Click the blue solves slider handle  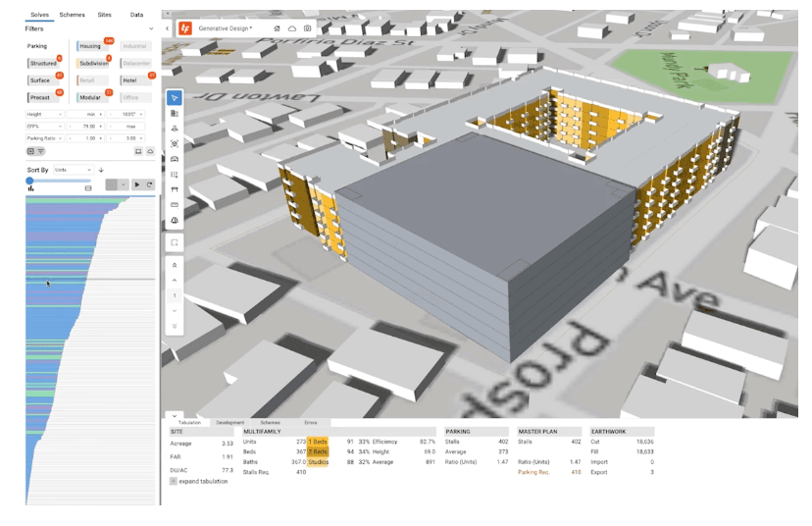29,181
